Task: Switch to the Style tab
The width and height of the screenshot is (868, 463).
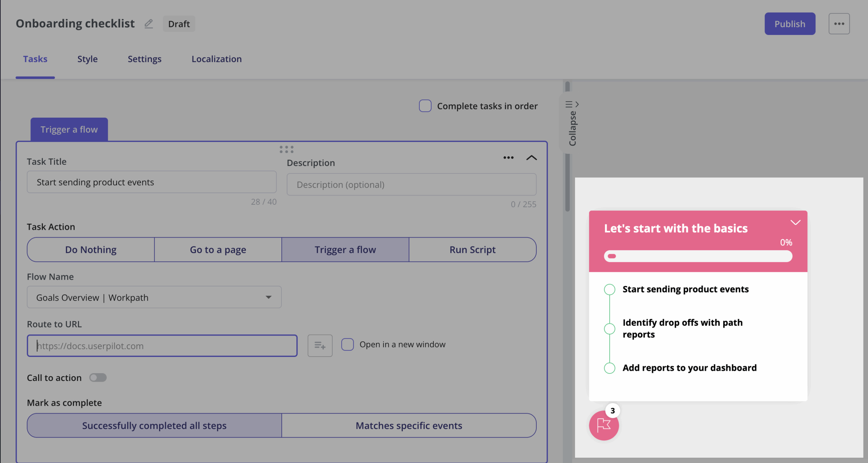Action: 87,59
